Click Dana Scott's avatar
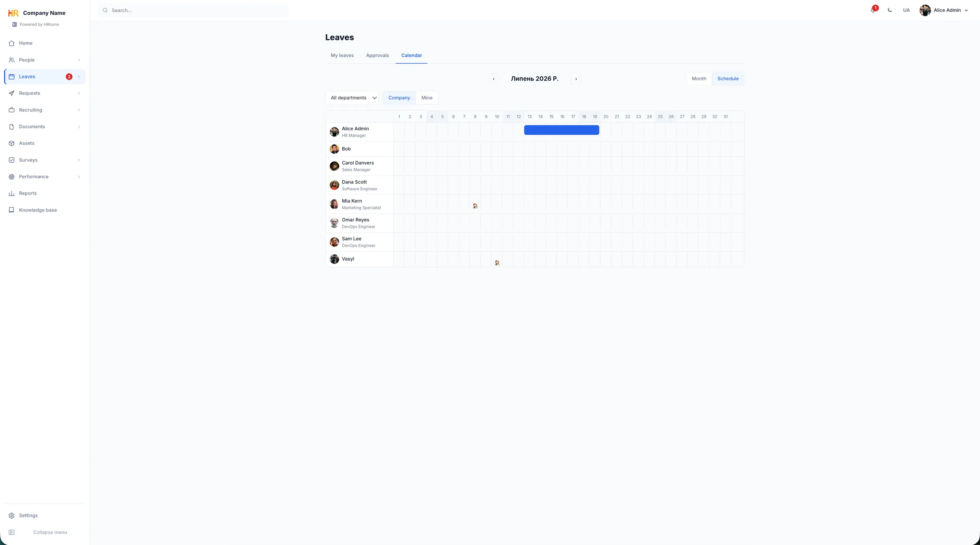Image resolution: width=980 pixels, height=545 pixels. [x=334, y=185]
